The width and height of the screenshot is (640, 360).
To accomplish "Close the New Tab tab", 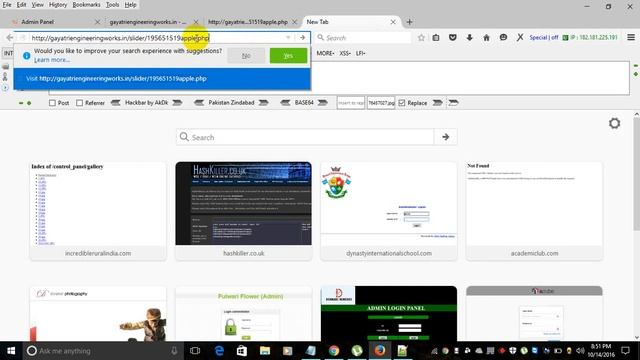I will pyautogui.click(x=393, y=22).
